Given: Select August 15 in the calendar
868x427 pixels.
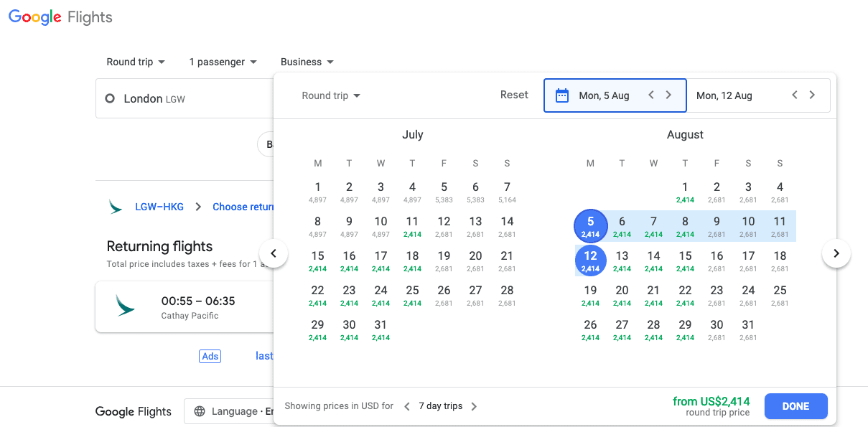Looking at the screenshot, I should pos(685,261).
